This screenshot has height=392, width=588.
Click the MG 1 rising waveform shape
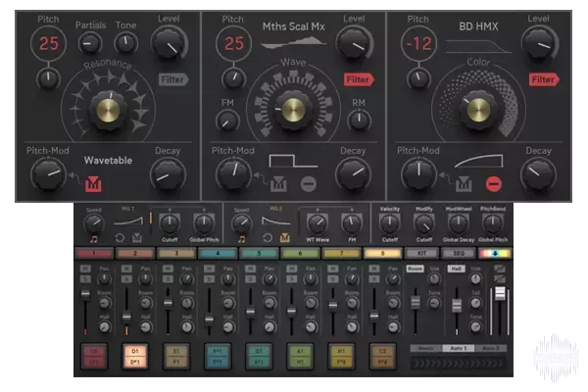[x=128, y=220]
